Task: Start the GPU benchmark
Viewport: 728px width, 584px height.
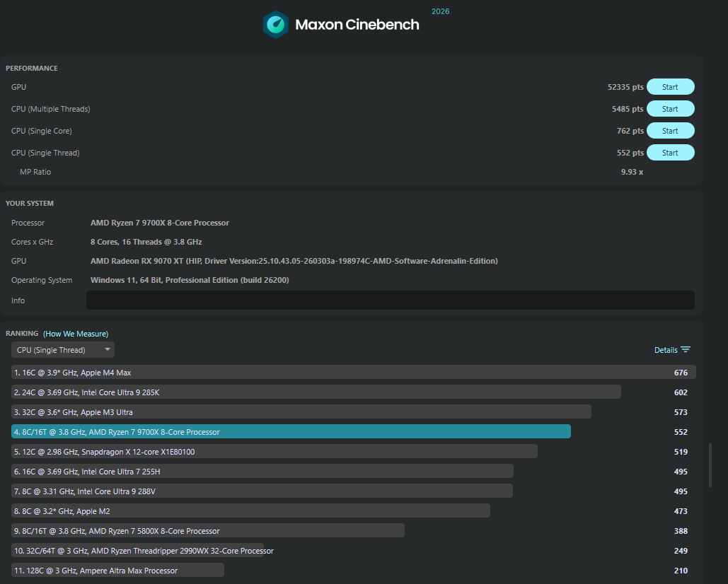Action: tap(670, 87)
